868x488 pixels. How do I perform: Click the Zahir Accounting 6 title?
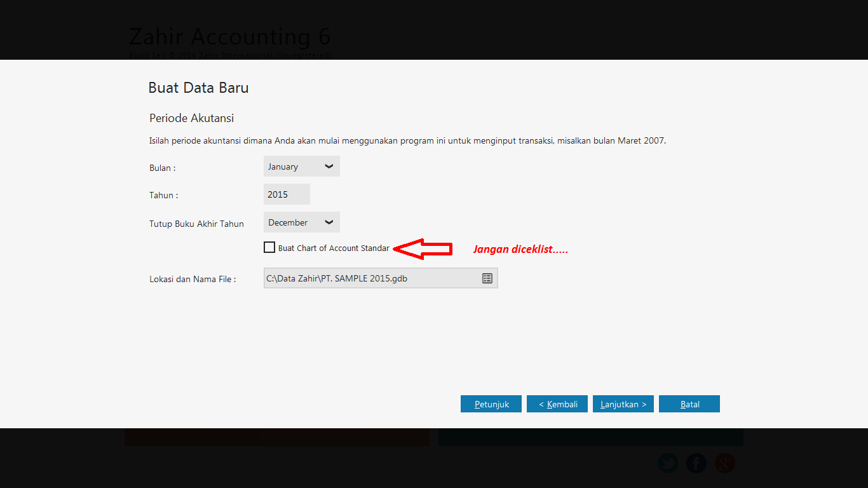[x=230, y=37]
